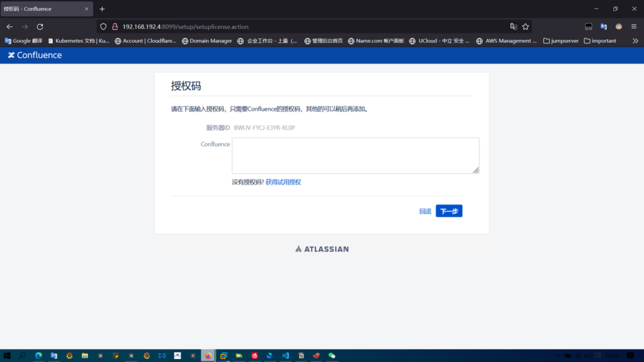Click the Confluence license key text area
644x362 pixels.
click(355, 156)
